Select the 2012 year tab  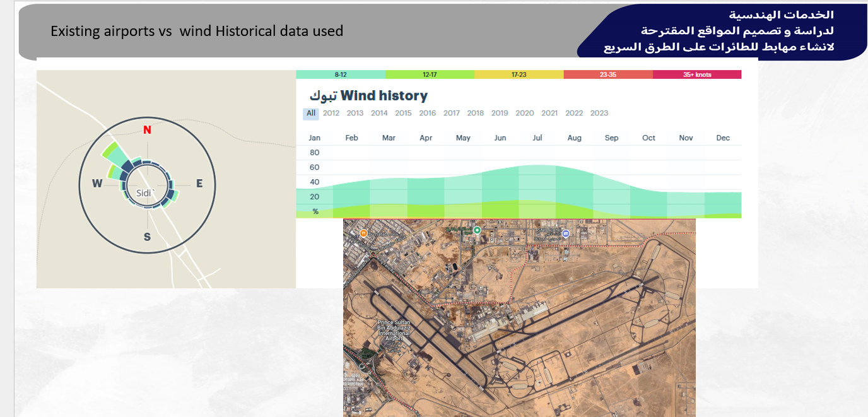pyautogui.click(x=331, y=114)
